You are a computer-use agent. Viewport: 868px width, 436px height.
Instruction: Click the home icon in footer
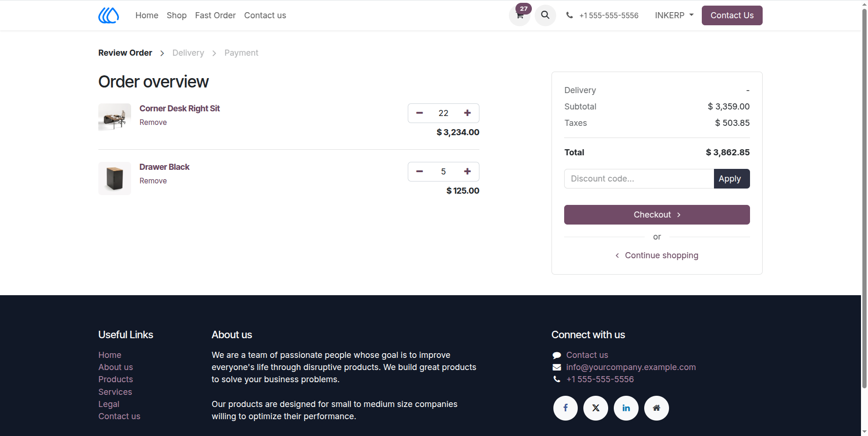coord(657,408)
